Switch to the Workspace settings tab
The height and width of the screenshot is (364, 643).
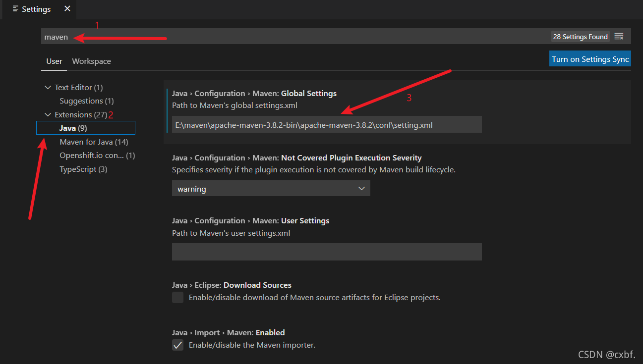[x=91, y=61]
